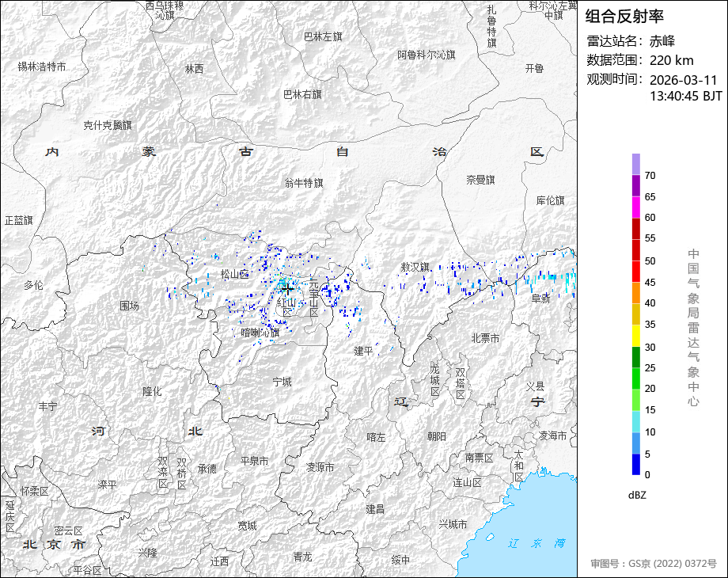Click the 敖汉旗 map label
The image size is (728, 578).
(x=415, y=267)
